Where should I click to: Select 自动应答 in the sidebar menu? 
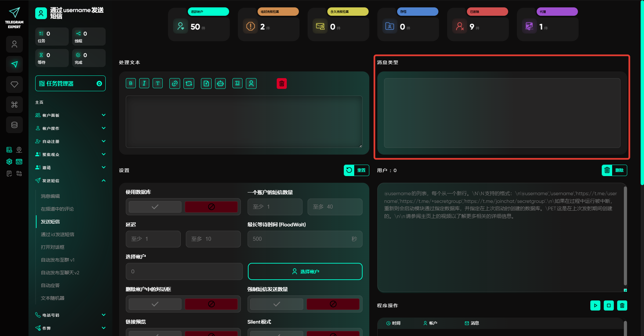coord(50,285)
